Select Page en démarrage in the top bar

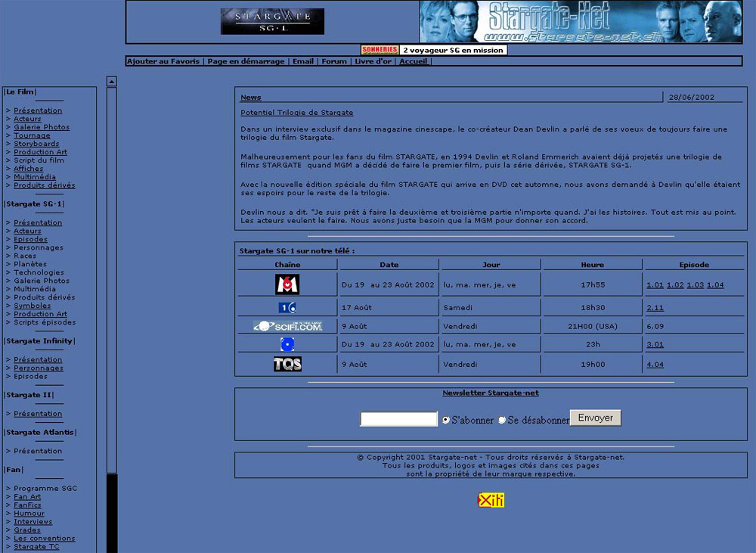tap(246, 61)
